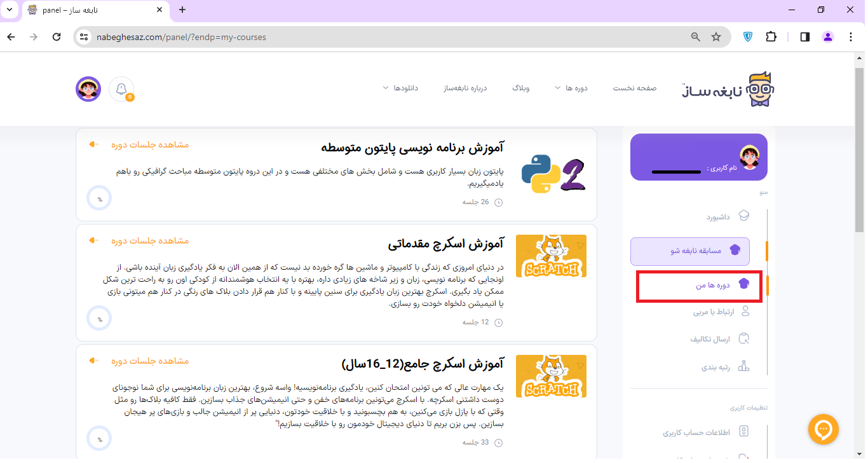This screenshot has width=868, height=463.
Task: Click the arrow next to Python مشاهده جلسات دوره
Action: pos(93,144)
